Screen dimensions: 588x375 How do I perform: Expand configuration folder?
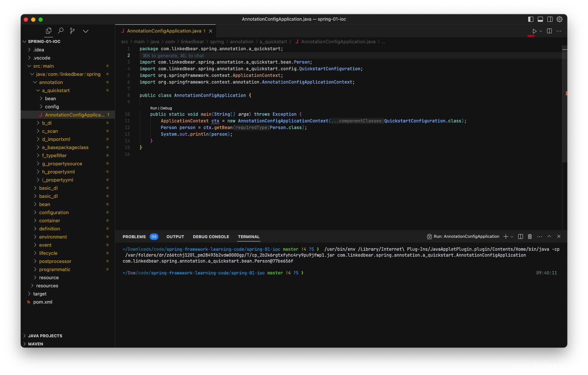click(68, 212)
